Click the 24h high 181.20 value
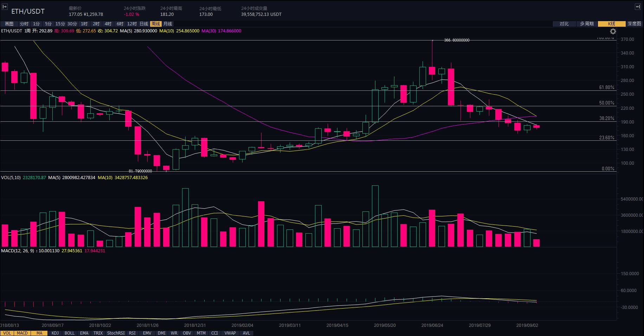The height and width of the screenshot is (336, 644). tap(167, 14)
